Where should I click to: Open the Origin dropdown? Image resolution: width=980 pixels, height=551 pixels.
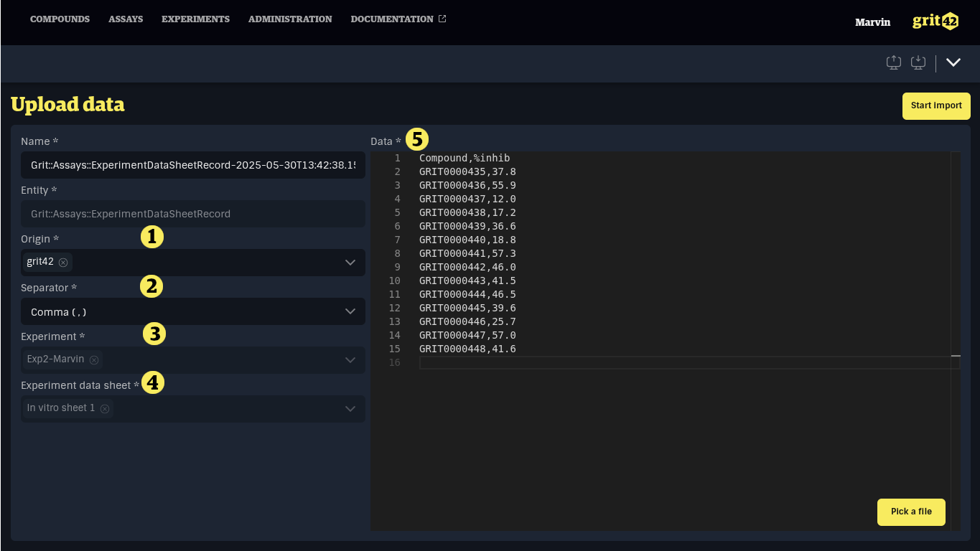point(350,263)
